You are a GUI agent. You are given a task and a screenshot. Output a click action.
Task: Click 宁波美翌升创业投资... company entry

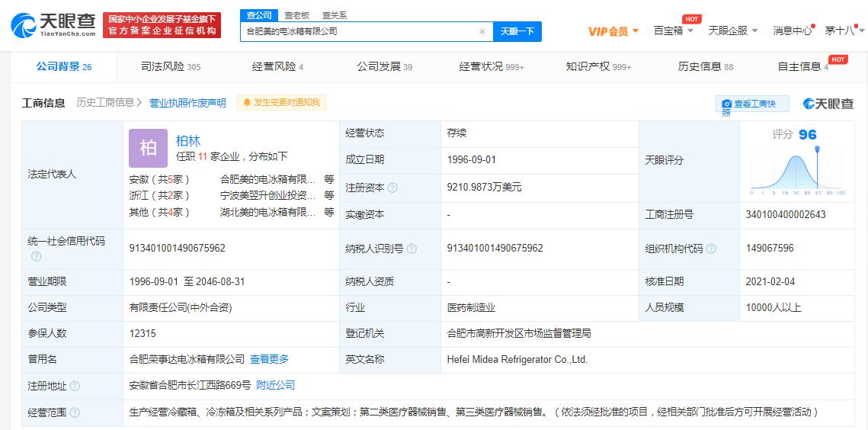pos(268,196)
